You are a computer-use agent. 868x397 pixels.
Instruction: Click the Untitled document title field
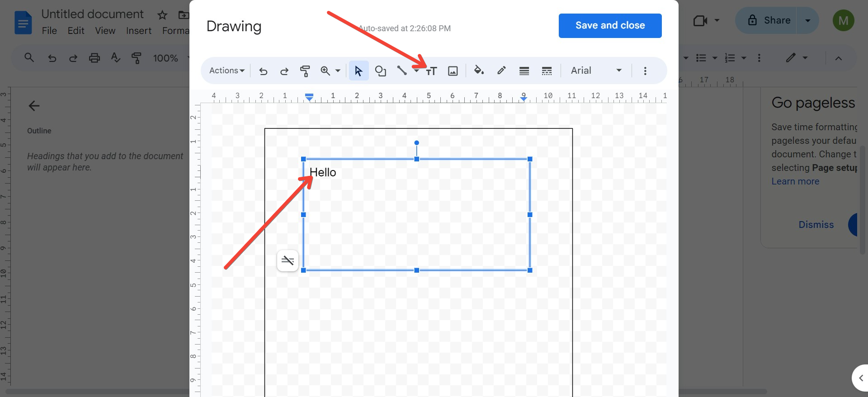click(x=92, y=14)
